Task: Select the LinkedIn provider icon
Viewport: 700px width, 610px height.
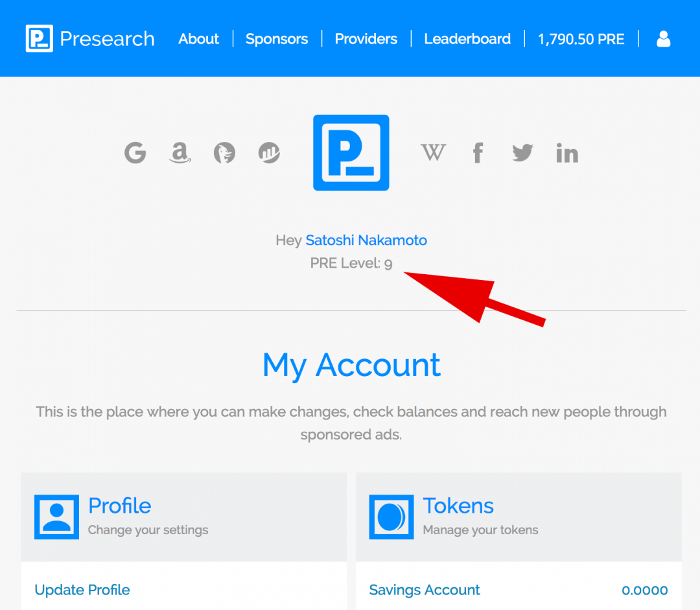Action: (x=567, y=153)
